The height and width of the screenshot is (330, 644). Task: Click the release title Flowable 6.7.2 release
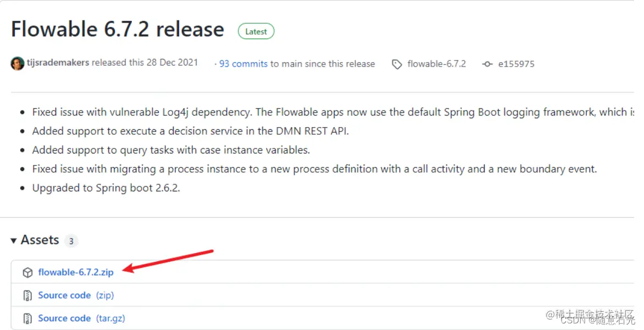[x=117, y=29]
